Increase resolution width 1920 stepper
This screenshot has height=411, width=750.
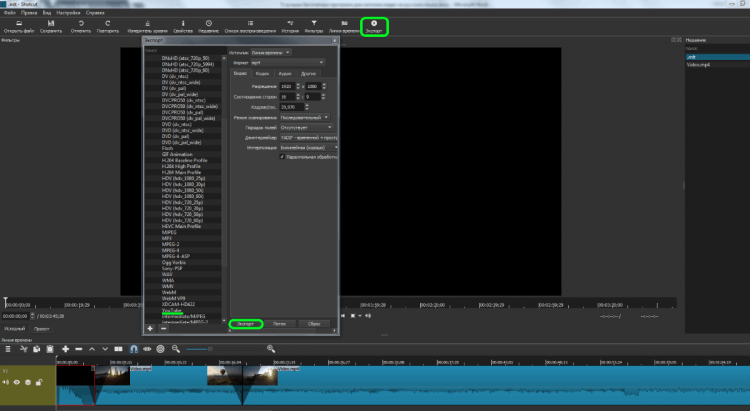(298, 85)
